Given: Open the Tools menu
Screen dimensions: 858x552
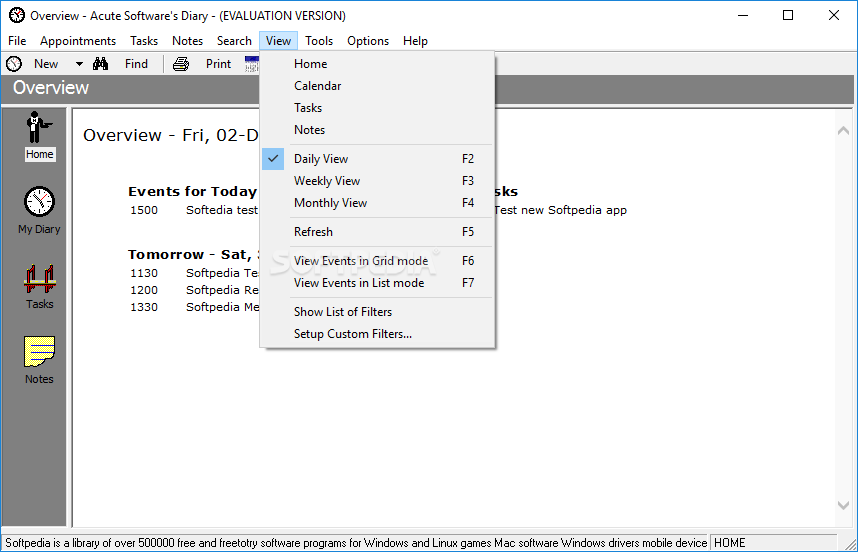Looking at the screenshot, I should (319, 41).
